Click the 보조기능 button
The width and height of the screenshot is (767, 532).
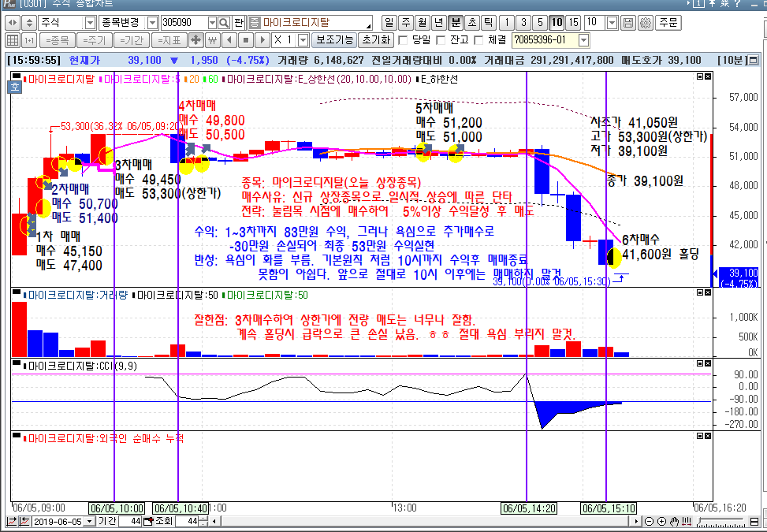point(333,40)
